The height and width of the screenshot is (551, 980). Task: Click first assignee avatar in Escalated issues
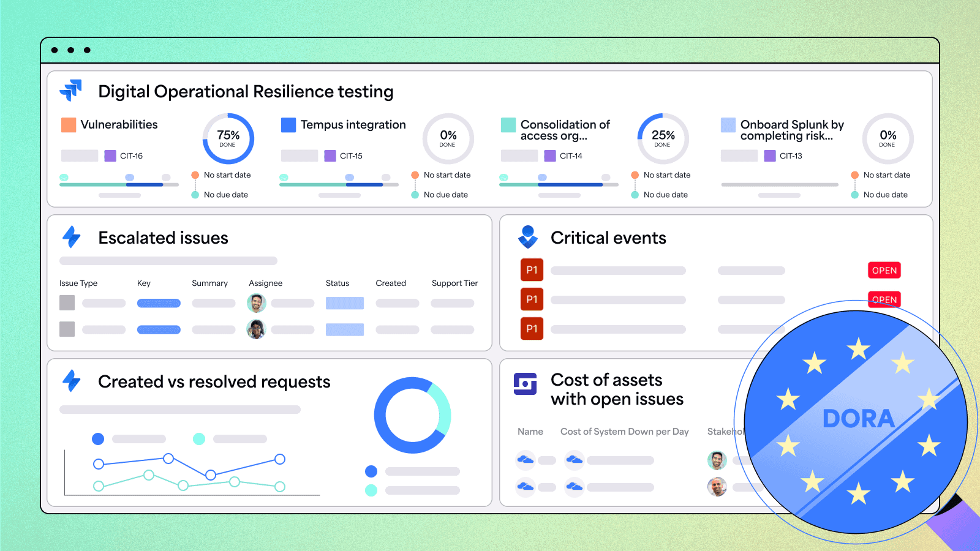coord(256,303)
